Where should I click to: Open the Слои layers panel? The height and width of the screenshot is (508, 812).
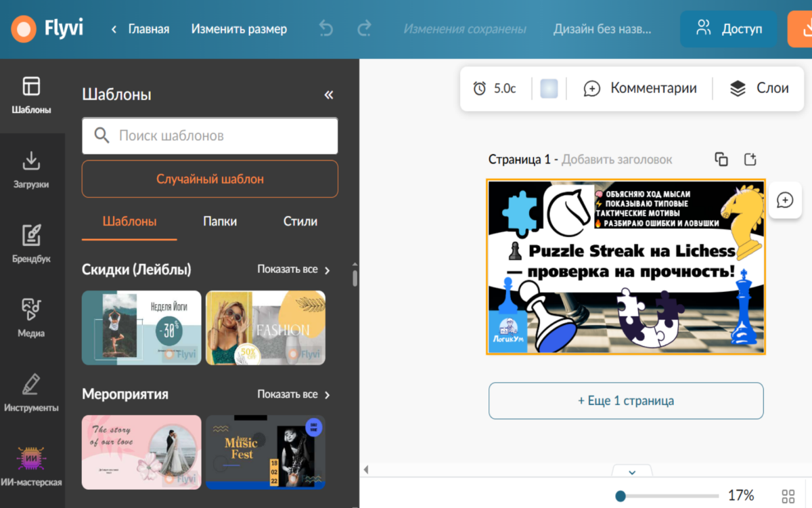pos(759,88)
